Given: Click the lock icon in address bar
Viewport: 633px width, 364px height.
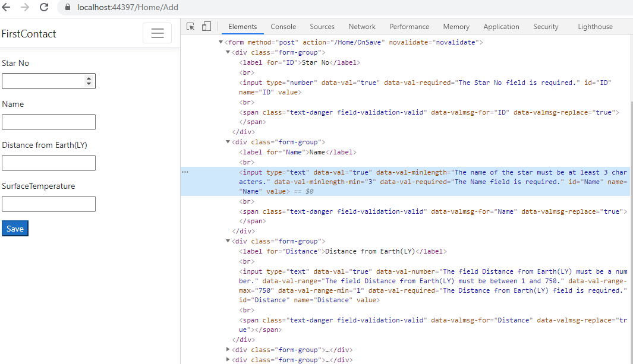Looking at the screenshot, I should coord(67,8).
